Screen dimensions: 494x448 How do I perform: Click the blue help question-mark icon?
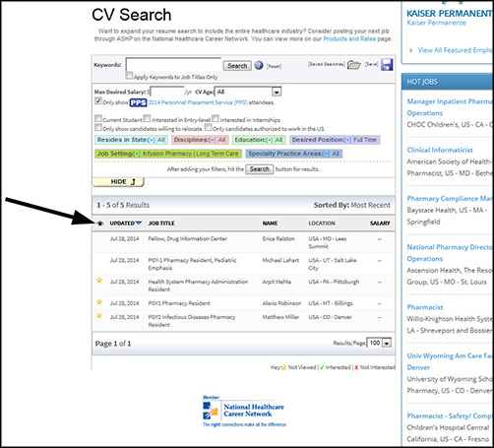pos(259,65)
